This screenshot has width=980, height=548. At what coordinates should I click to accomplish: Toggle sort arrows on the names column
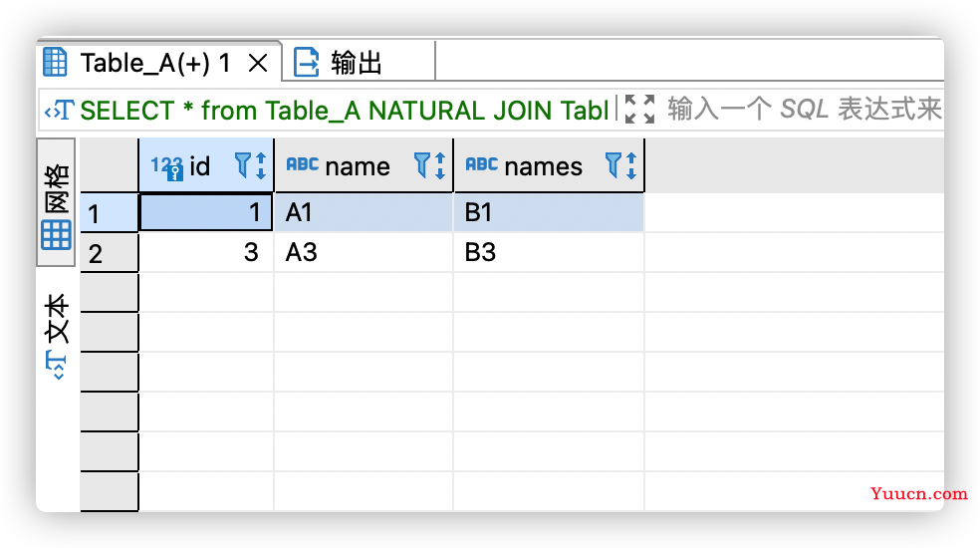[x=631, y=165]
